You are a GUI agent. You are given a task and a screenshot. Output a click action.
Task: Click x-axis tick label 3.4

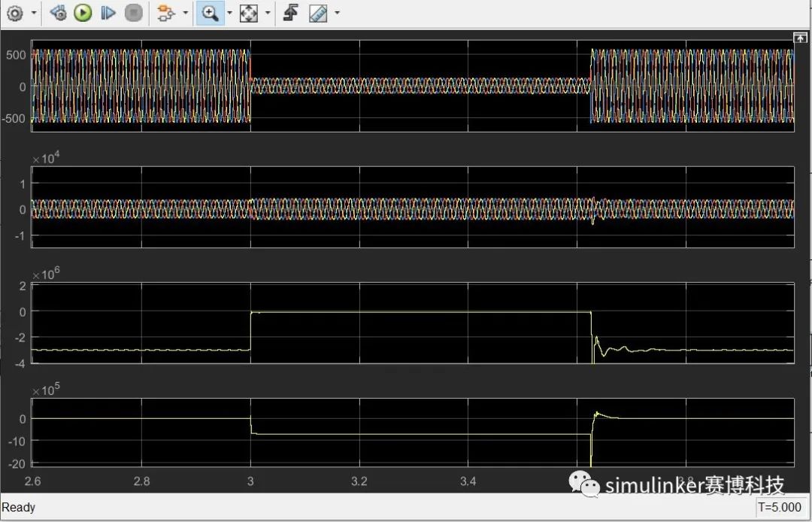pyautogui.click(x=468, y=481)
